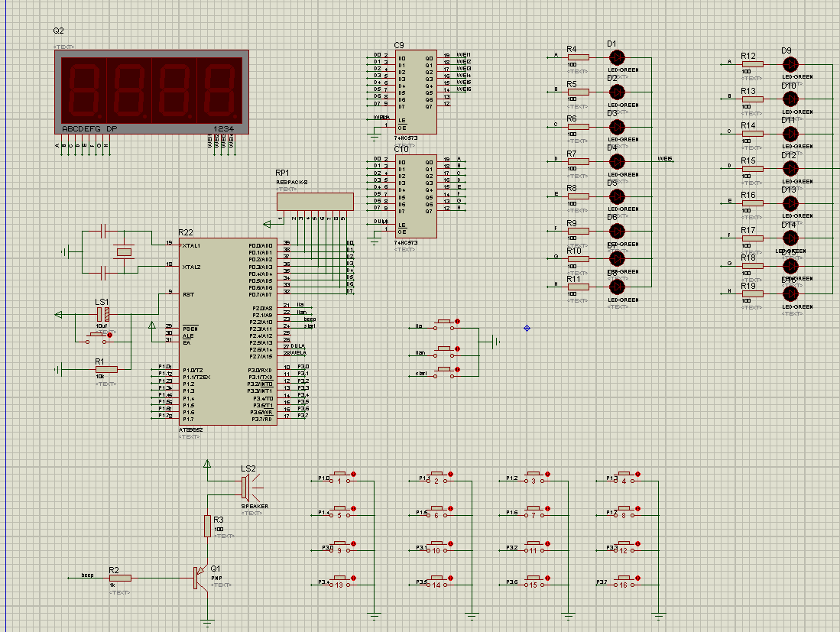This screenshot has width=840, height=632.
Task: Click the WEI5 net label beside LED D4
Action: click(664, 159)
